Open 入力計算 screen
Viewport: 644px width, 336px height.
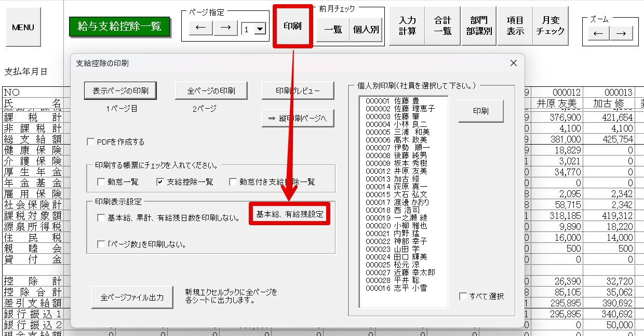coord(407,25)
